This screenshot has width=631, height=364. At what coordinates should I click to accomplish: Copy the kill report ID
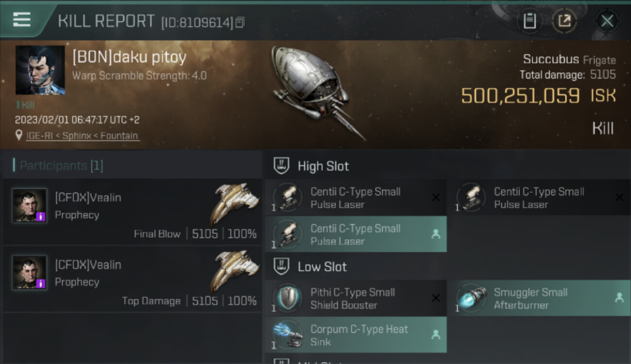click(x=240, y=22)
